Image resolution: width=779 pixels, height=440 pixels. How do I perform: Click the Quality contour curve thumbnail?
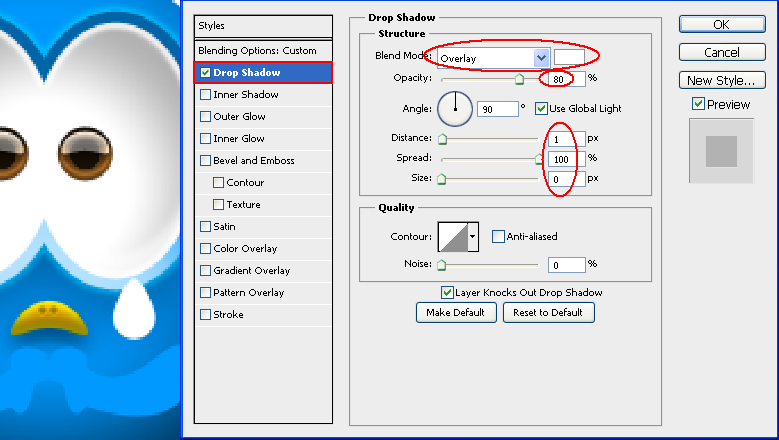pyautogui.click(x=453, y=237)
